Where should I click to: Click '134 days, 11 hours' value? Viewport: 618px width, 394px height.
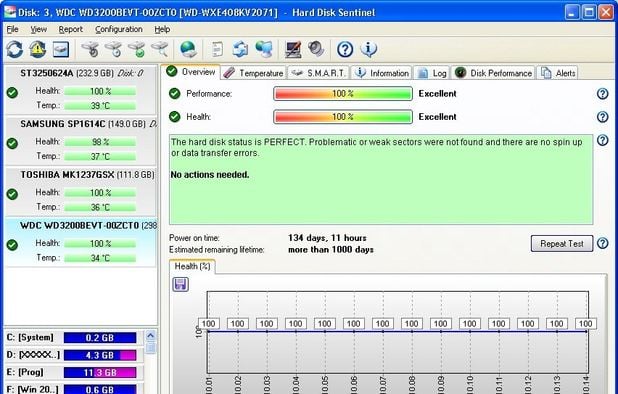tap(327, 238)
